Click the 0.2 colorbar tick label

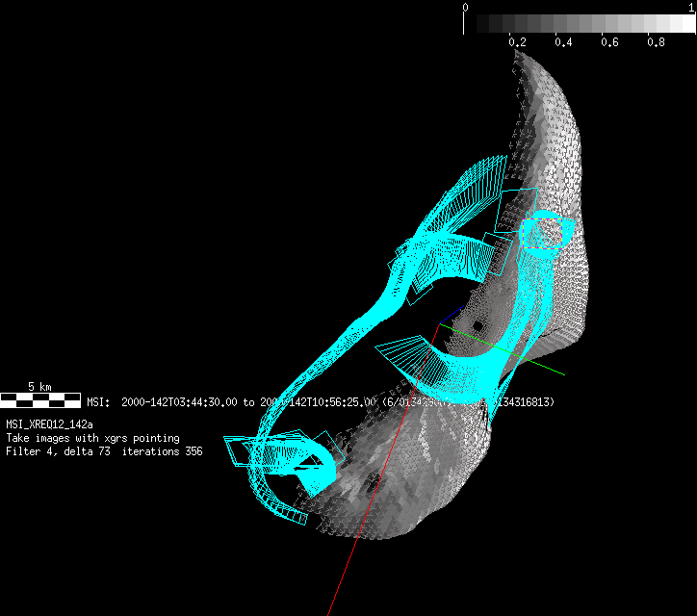tap(517, 42)
